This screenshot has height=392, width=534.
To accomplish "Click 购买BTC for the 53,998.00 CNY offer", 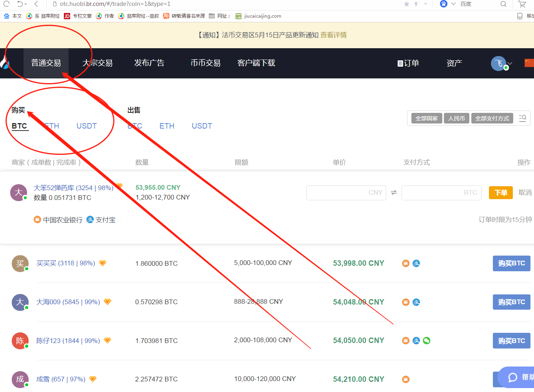I will (512, 263).
